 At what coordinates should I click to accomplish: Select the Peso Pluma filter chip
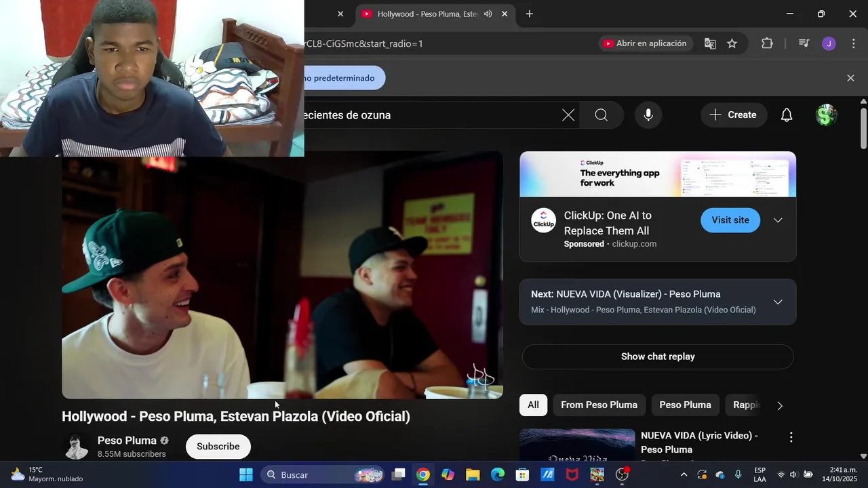685,405
